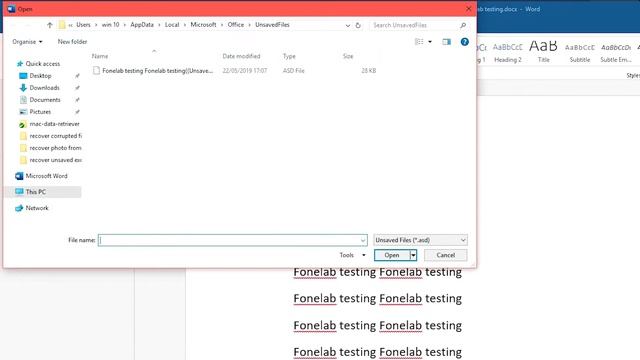
Task: Close the Open dialog
Action: pos(469,9)
